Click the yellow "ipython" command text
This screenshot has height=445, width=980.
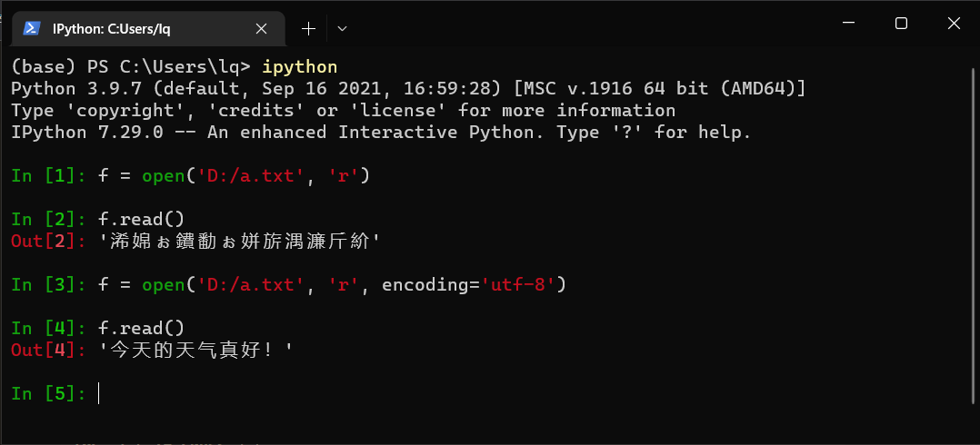coord(299,67)
